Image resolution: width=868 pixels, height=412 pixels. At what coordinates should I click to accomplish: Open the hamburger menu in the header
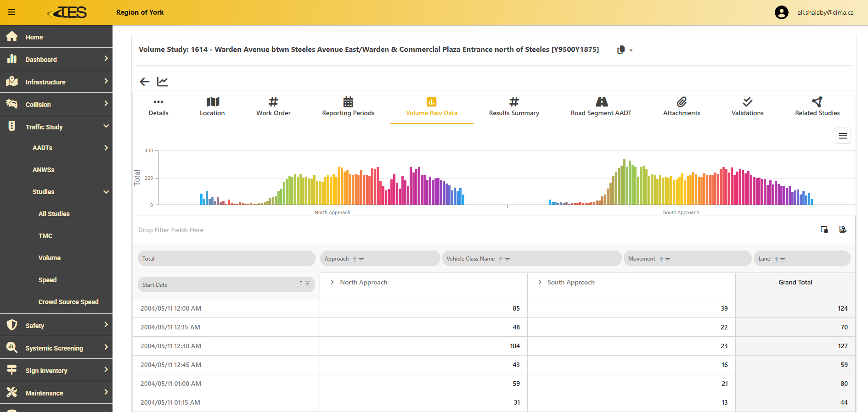pyautogui.click(x=12, y=12)
